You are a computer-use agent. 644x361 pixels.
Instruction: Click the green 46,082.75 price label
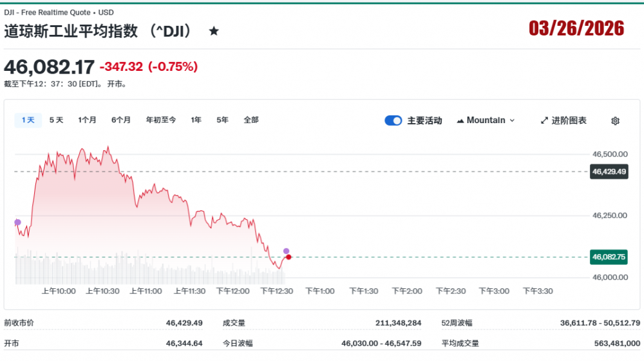[609, 257]
